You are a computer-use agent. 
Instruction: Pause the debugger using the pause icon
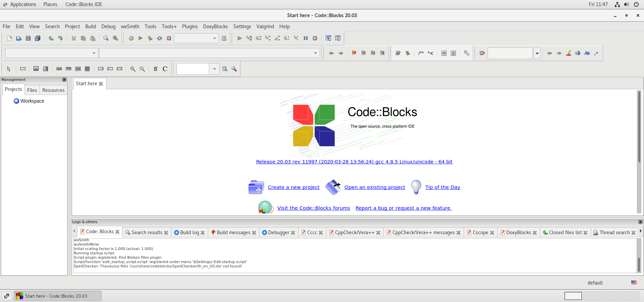coord(305,38)
